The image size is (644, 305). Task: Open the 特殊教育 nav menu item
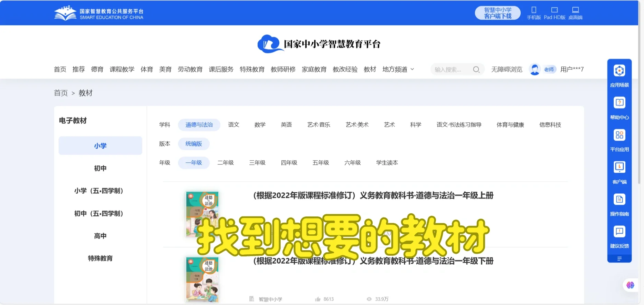coord(252,70)
